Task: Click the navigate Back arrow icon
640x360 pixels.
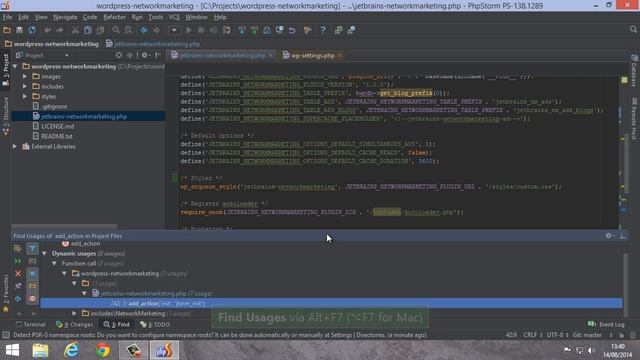Action: click(144, 30)
